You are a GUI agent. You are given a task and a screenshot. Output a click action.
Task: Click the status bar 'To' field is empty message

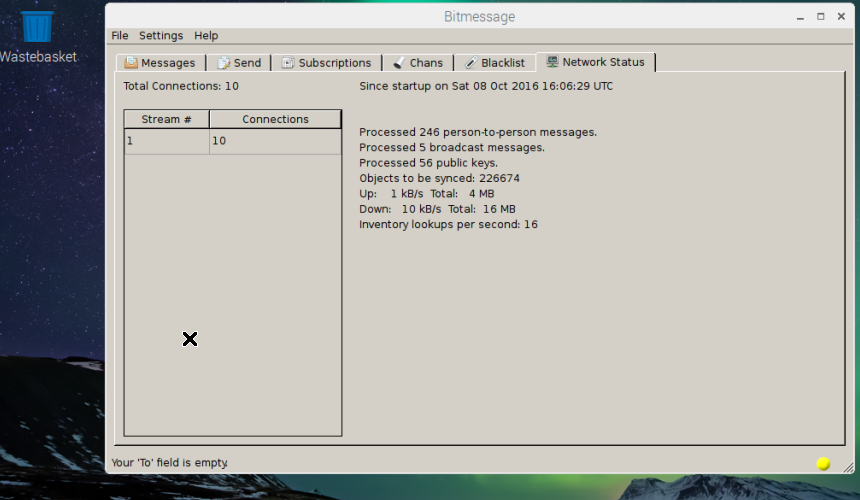169,463
